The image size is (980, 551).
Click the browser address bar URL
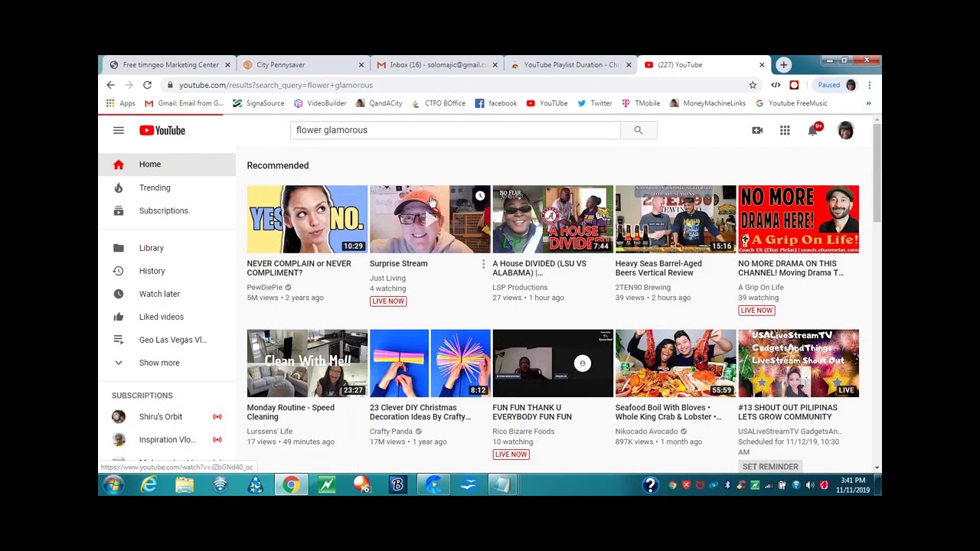pos(276,85)
